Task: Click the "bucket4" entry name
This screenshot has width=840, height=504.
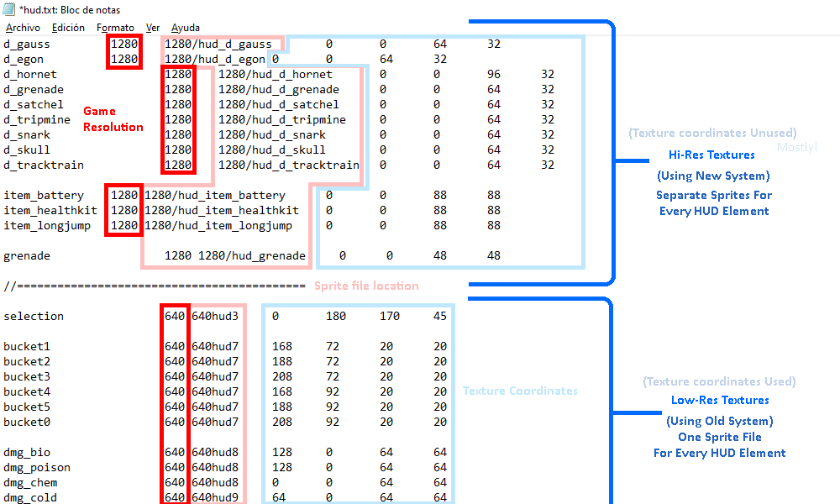Action: [x=27, y=392]
